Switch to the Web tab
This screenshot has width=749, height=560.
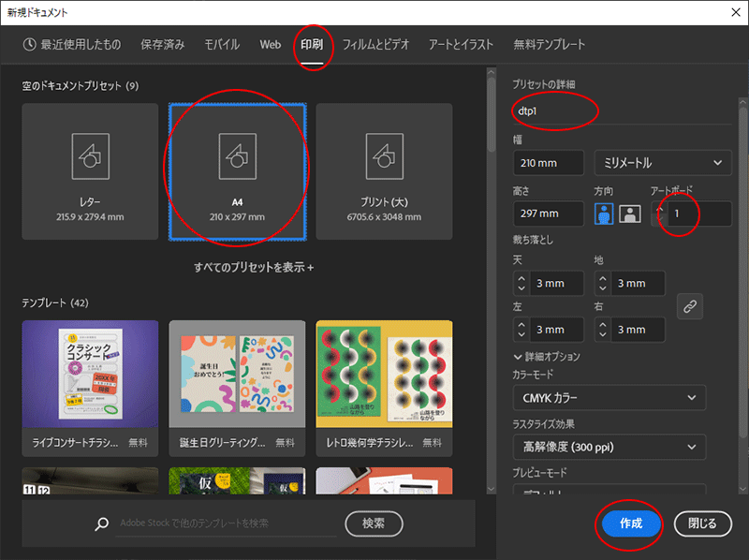(x=271, y=44)
